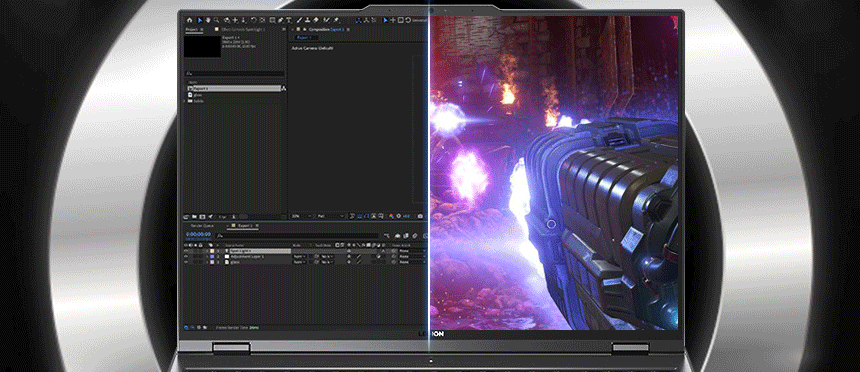Select the SpotLight 1 layer name in timeline

(x=261, y=251)
